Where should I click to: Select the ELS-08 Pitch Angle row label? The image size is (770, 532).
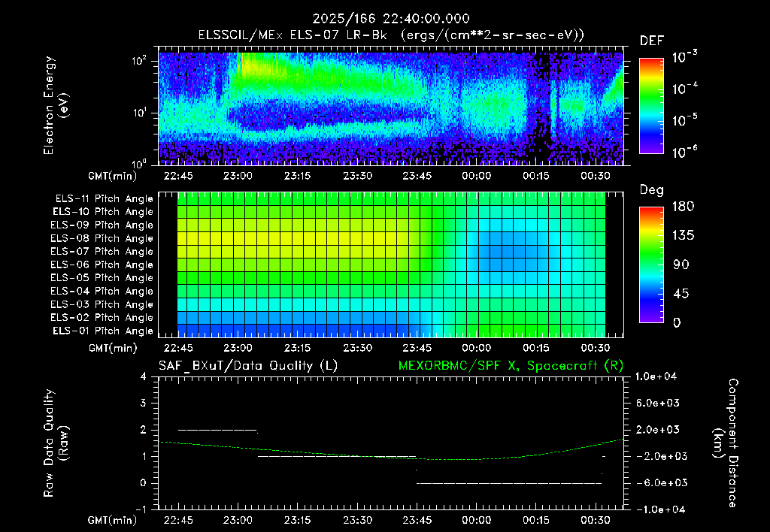[102, 238]
